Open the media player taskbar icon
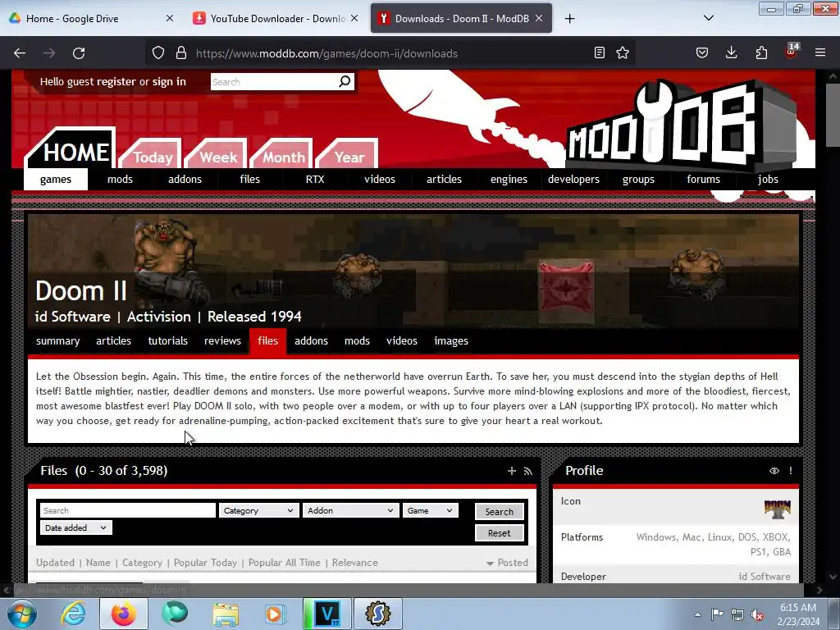 [276, 614]
